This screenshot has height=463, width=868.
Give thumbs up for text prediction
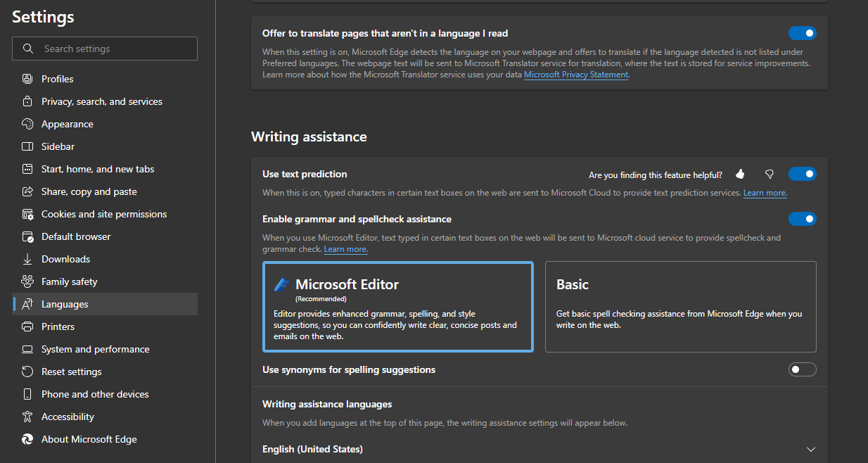click(x=740, y=174)
